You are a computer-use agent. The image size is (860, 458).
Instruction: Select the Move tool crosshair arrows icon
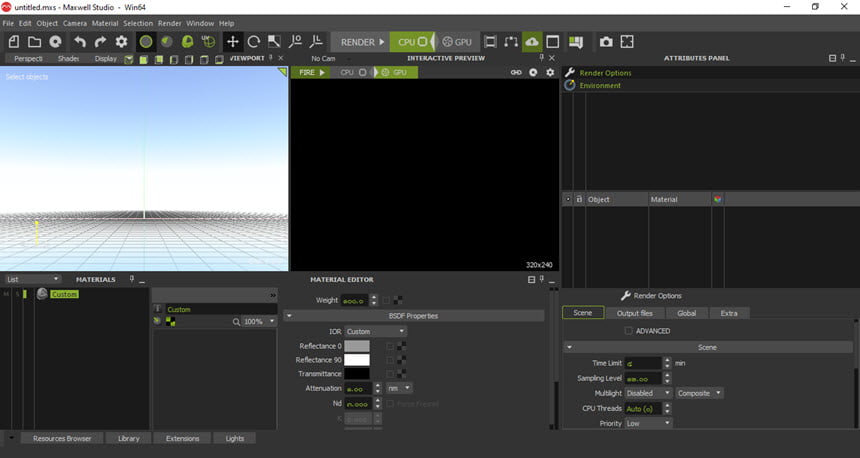click(233, 42)
